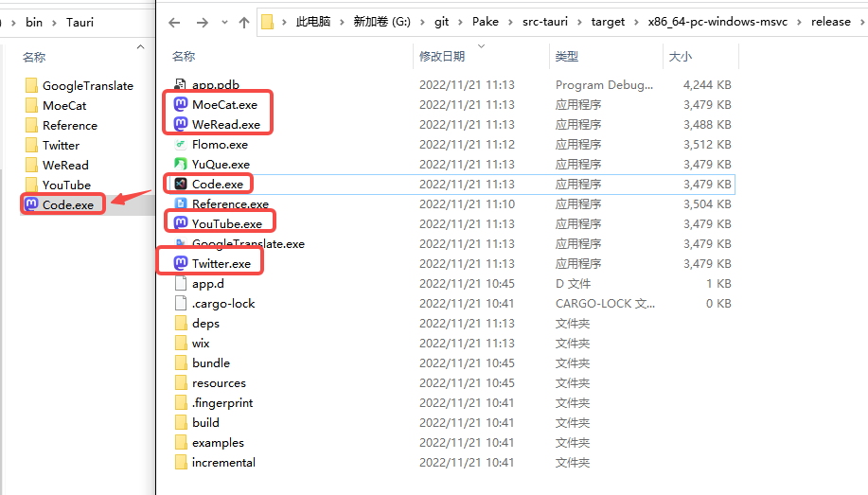The height and width of the screenshot is (495, 868).
Task: Expand chevron after git breadcrumb
Action: click(x=461, y=22)
